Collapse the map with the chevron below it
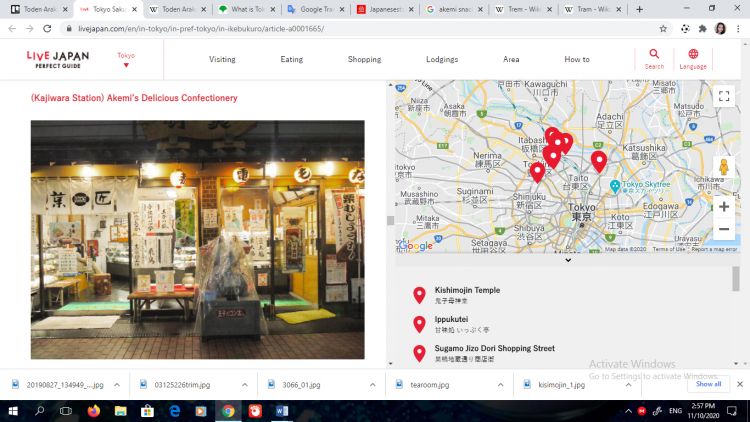Image resolution: width=750 pixels, height=422 pixels. click(568, 260)
